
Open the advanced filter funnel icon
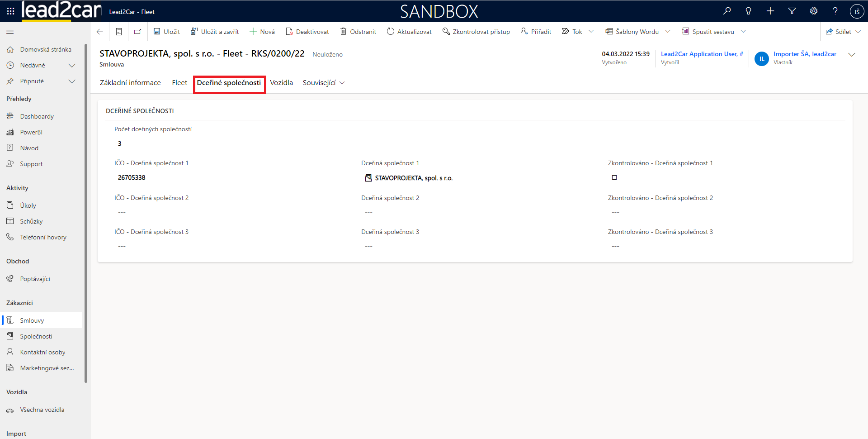point(792,11)
